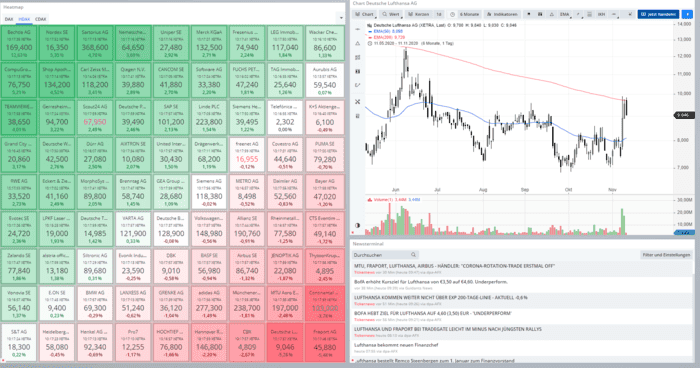Image resolution: width=700 pixels, height=368 pixels.
Task: Select the VARTA AG heatmap tile
Action: coord(133,230)
